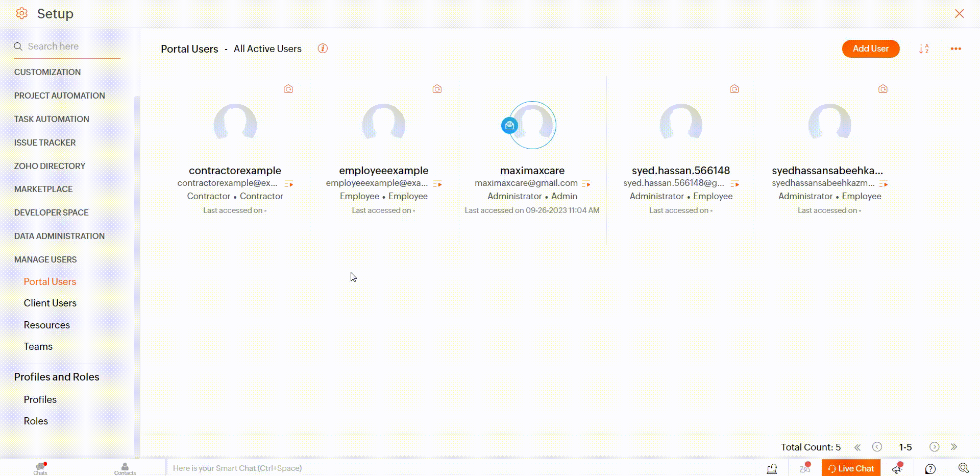Click the icon next to maximaxcare email
The height and width of the screenshot is (476, 980).
click(586, 183)
